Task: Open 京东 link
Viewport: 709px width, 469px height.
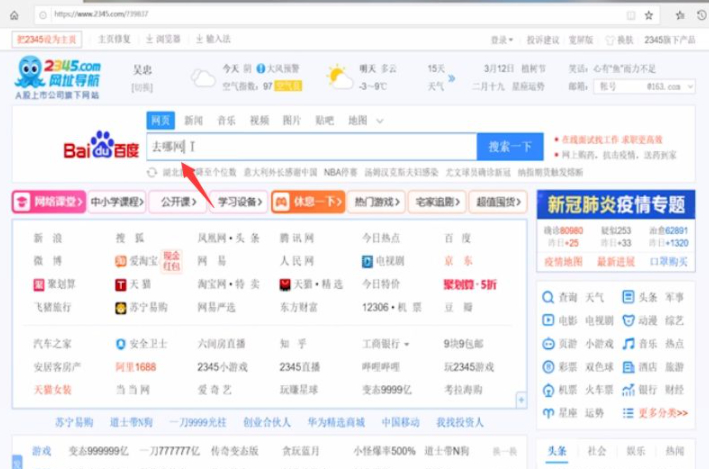Action: click(458, 261)
